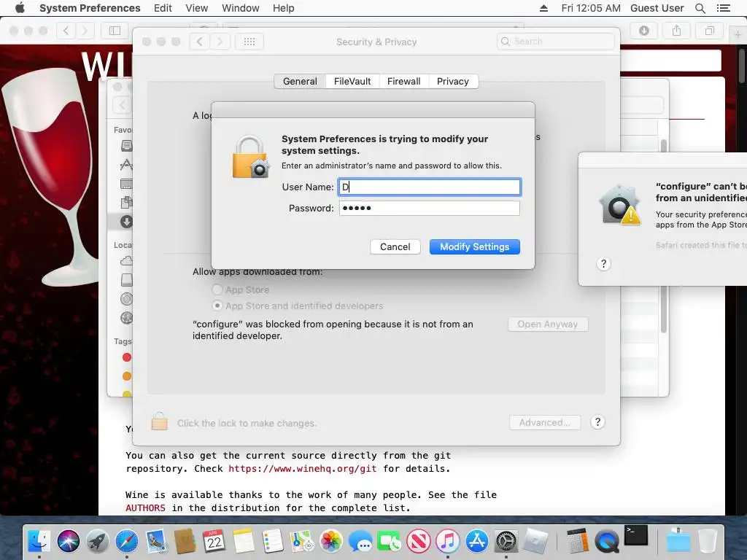Open System Preferences gear in Dock
The width and height of the screenshot is (747, 560).
(x=506, y=542)
